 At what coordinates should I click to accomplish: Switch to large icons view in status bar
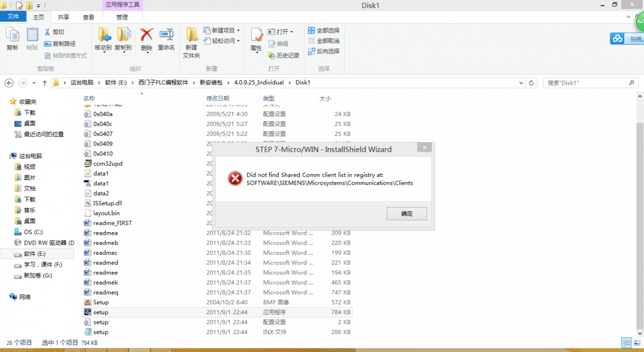(x=636, y=343)
